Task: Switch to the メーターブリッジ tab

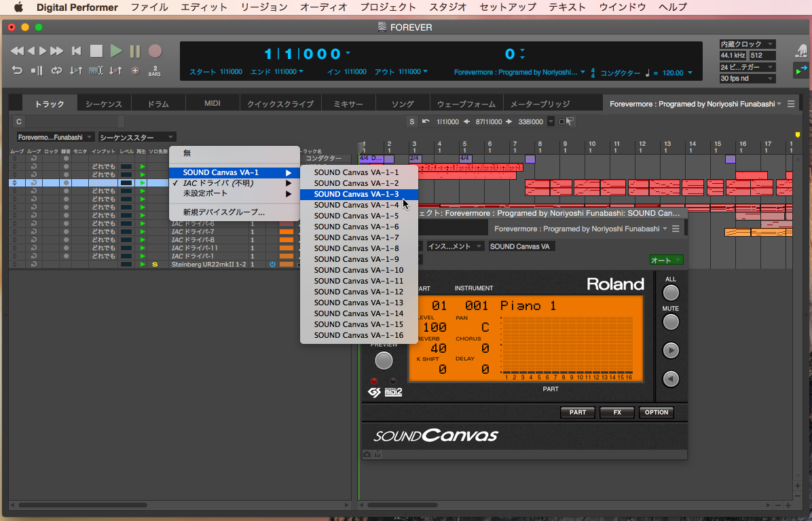Action: click(x=540, y=104)
